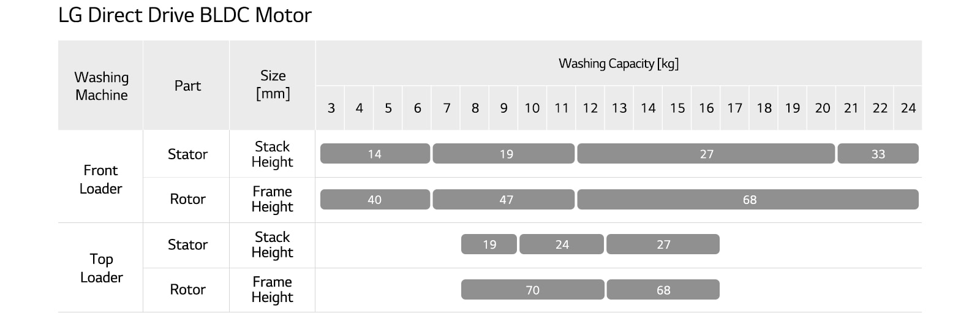This screenshot has width=980, height=321.
Task: Click the 12 kg capacity column header
Action: (x=590, y=108)
